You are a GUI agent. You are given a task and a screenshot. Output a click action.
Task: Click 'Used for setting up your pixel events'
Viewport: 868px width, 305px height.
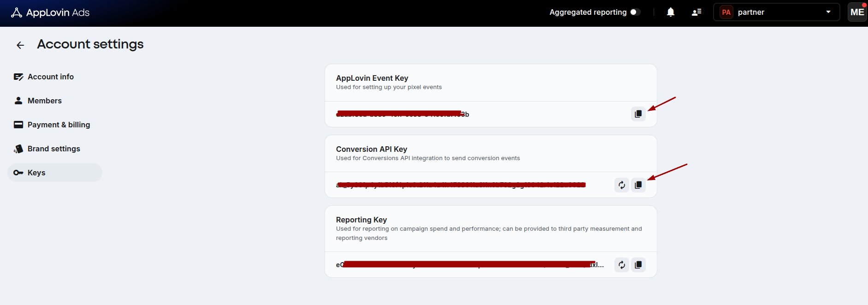[389, 87]
